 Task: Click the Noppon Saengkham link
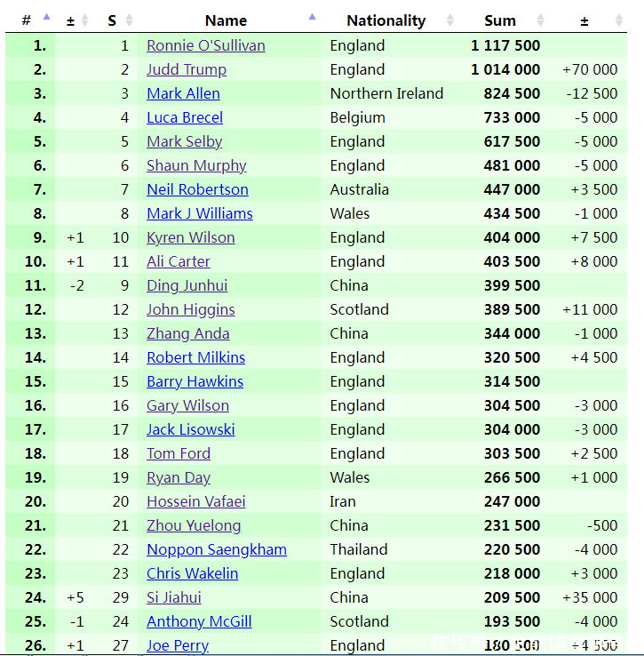[x=217, y=549]
